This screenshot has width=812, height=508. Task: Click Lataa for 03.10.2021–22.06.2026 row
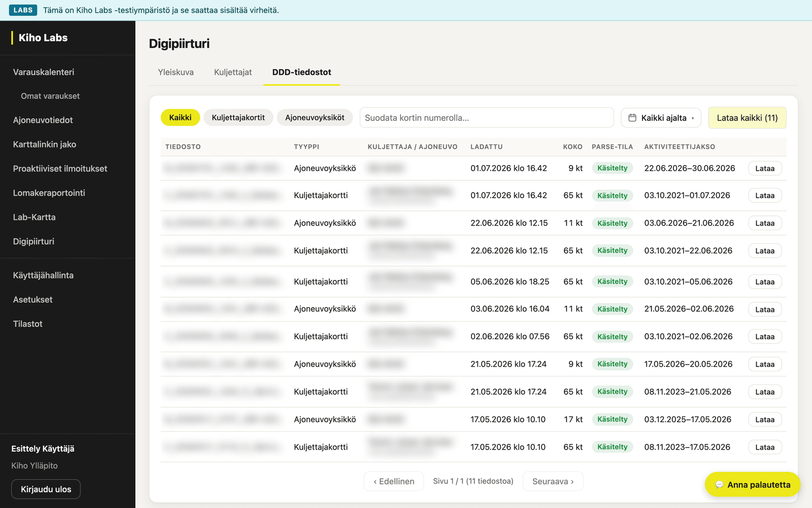[x=765, y=251]
